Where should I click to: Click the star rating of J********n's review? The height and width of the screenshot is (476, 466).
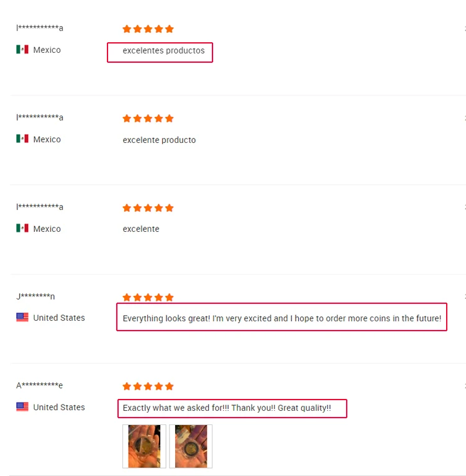(148, 297)
